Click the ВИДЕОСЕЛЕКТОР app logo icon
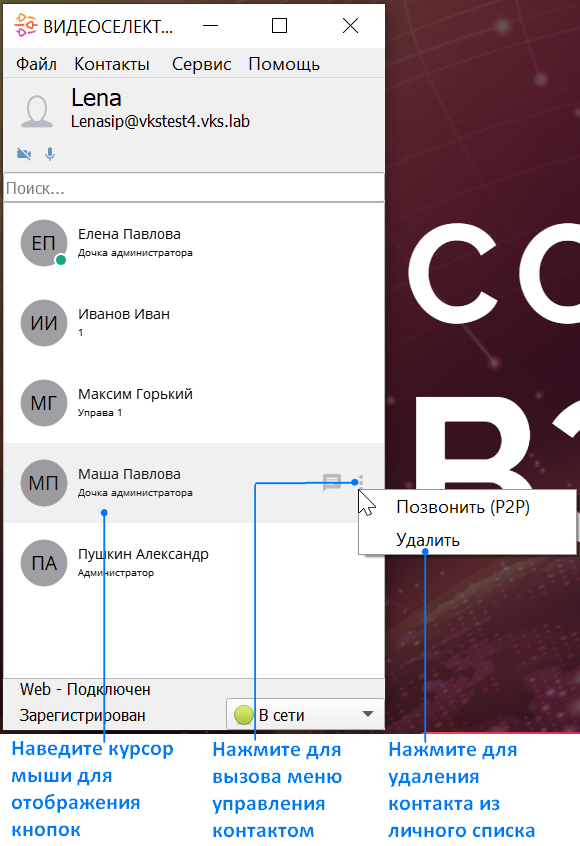The height and width of the screenshot is (846, 580). pyautogui.click(x=25, y=25)
